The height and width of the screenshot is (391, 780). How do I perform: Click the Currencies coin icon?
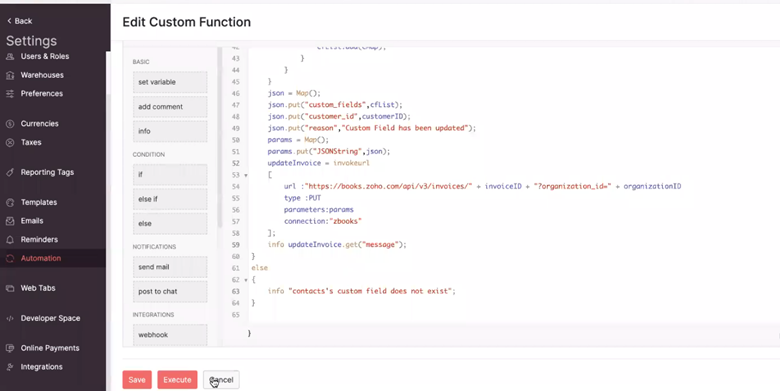click(x=10, y=124)
